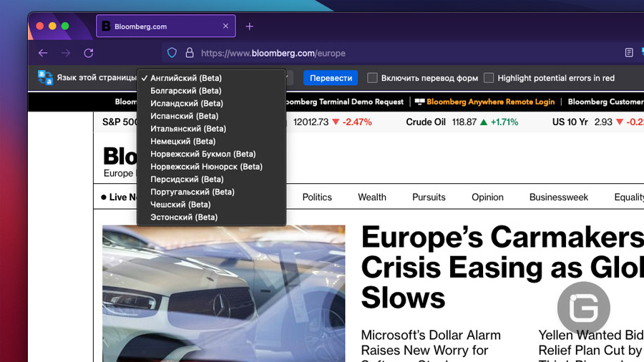This screenshot has width=644, height=362.
Task: Tick 'Highlight potential errors in red' checkbox
Action: [488, 78]
